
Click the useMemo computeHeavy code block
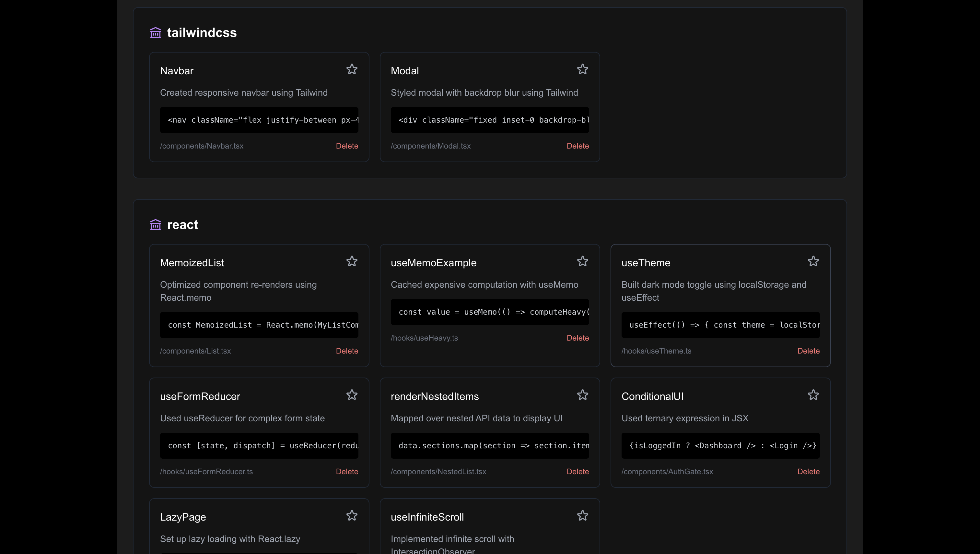(490, 312)
